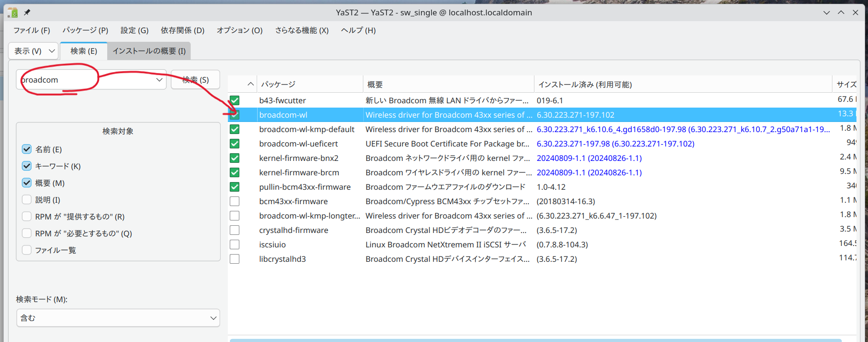Toggle install status of b43-fwcutter
The height and width of the screenshot is (342, 868).
(x=235, y=100)
